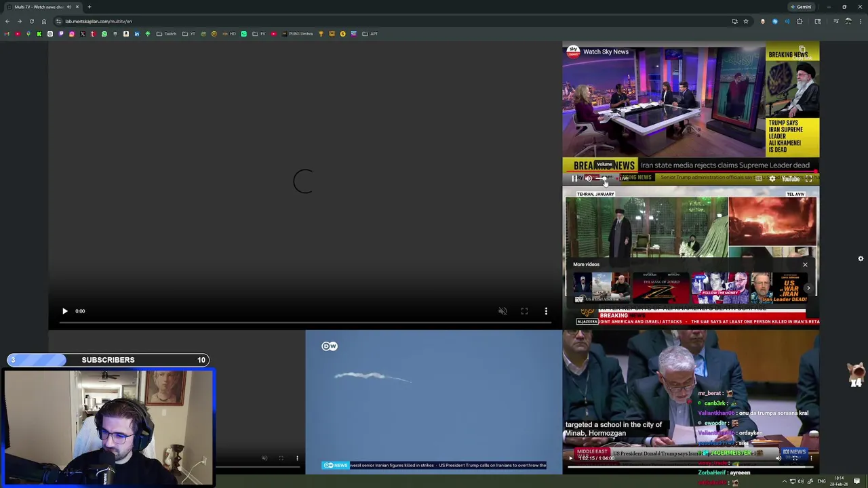This screenshot has width=868, height=488.
Task: Open the Extensions puzzle menu
Action: [800, 21]
